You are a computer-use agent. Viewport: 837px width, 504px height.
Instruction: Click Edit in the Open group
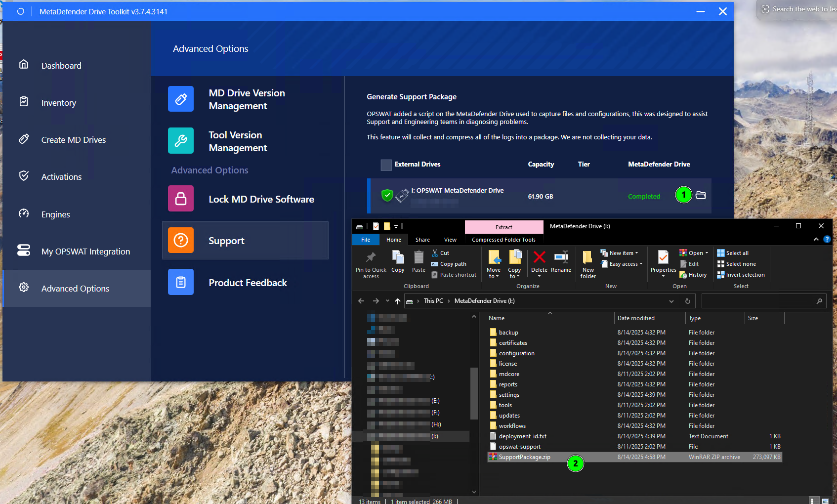pos(689,264)
